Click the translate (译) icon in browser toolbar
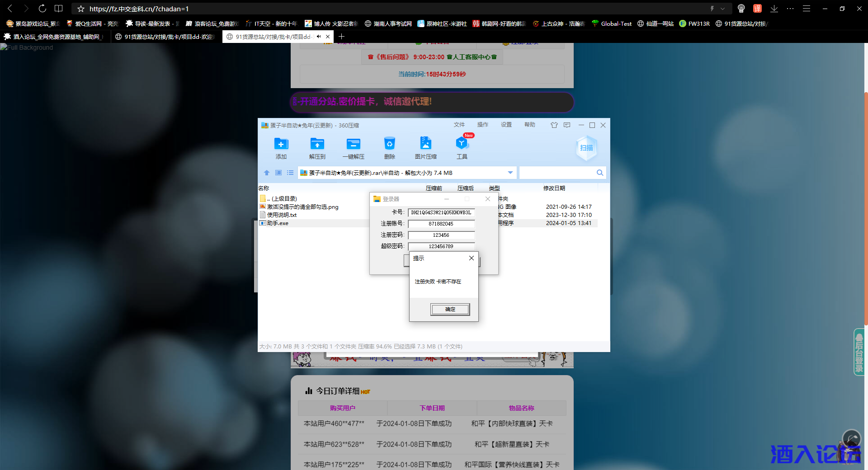This screenshot has height=470, width=868. click(757, 9)
